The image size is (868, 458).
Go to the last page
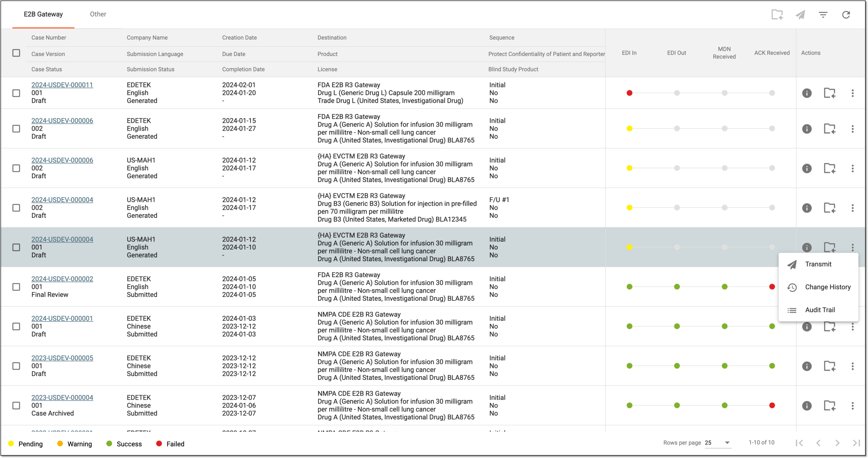point(857,443)
